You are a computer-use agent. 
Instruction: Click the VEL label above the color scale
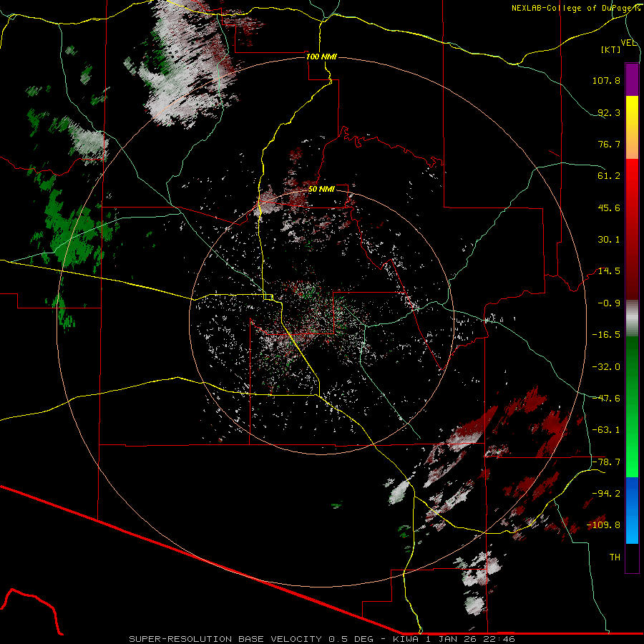pos(628,43)
